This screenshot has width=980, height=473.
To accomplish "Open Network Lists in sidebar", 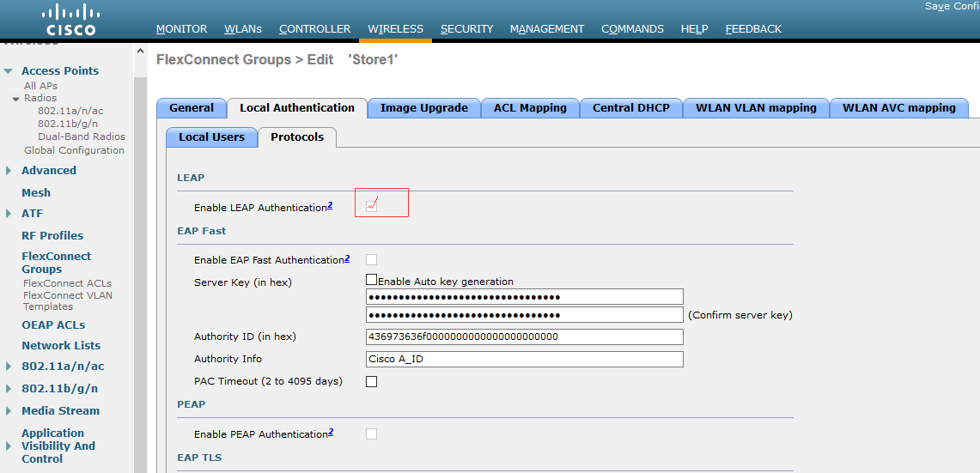I will click(61, 346).
